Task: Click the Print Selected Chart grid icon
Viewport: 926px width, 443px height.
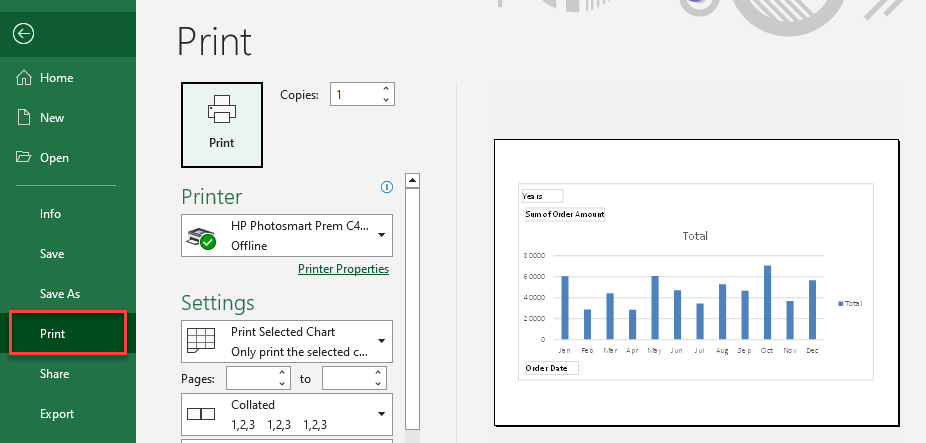Action: click(202, 342)
